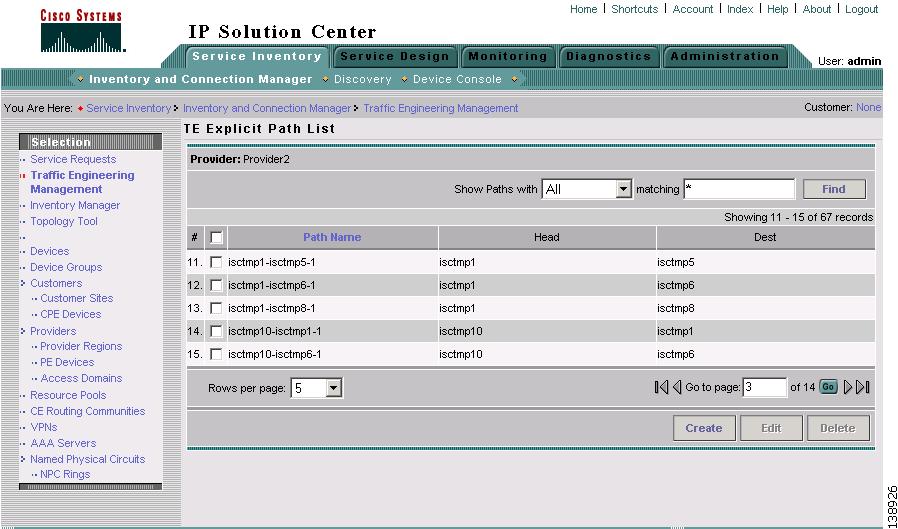Expand the Providers tree node
This screenshot has width=898, height=529.
(23, 331)
